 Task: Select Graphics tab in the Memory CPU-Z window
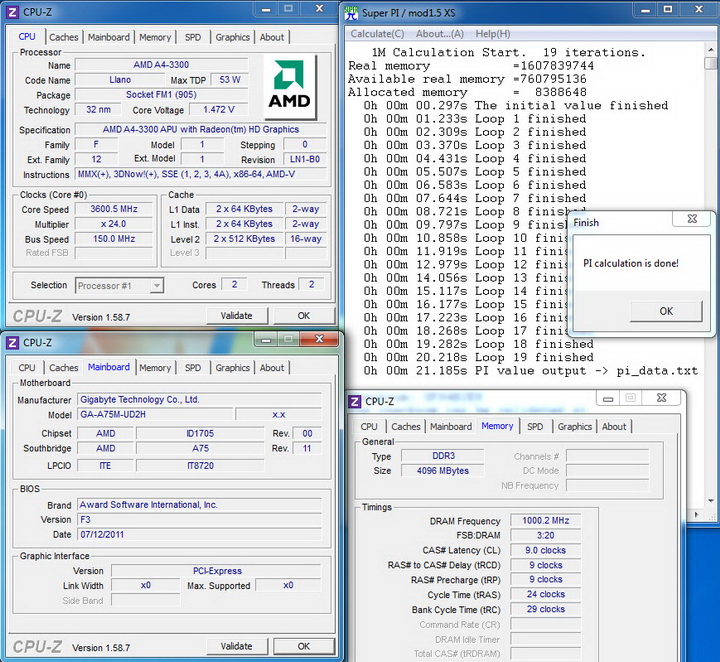(575, 426)
